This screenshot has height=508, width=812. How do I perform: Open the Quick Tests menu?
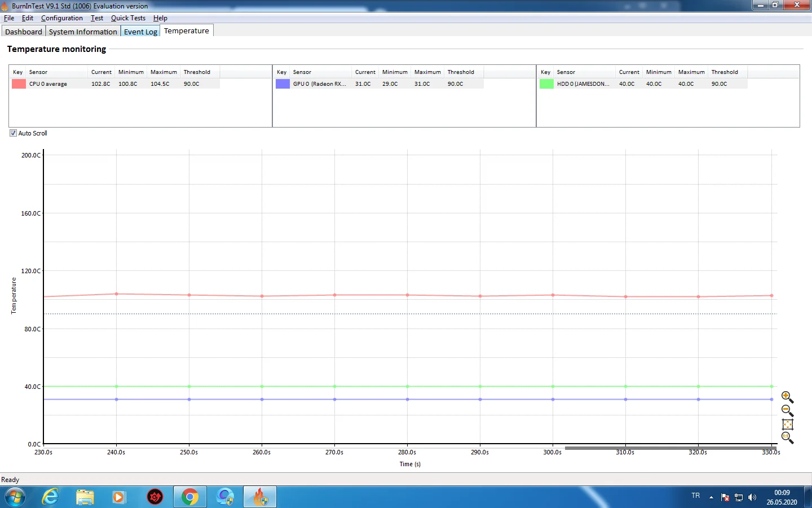pyautogui.click(x=128, y=18)
